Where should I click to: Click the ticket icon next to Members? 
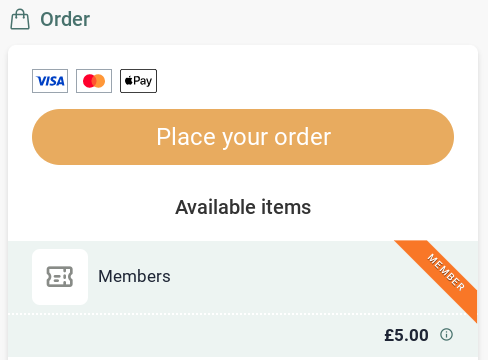60,277
